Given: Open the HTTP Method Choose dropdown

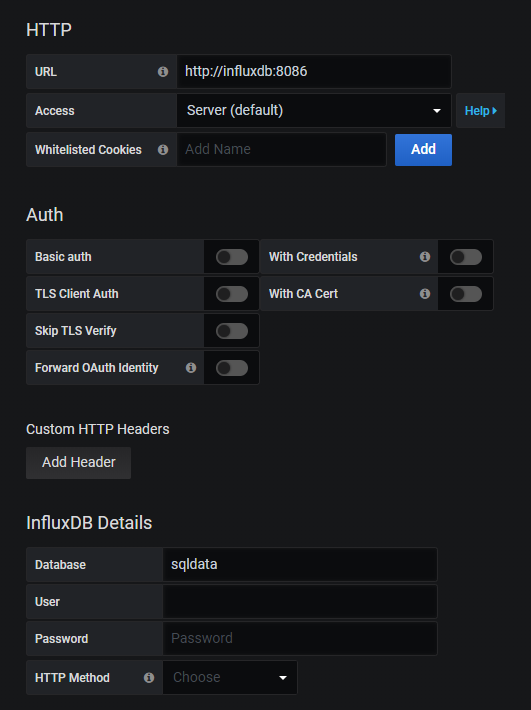Looking at the screenshot, I should (x=230, y=677).
